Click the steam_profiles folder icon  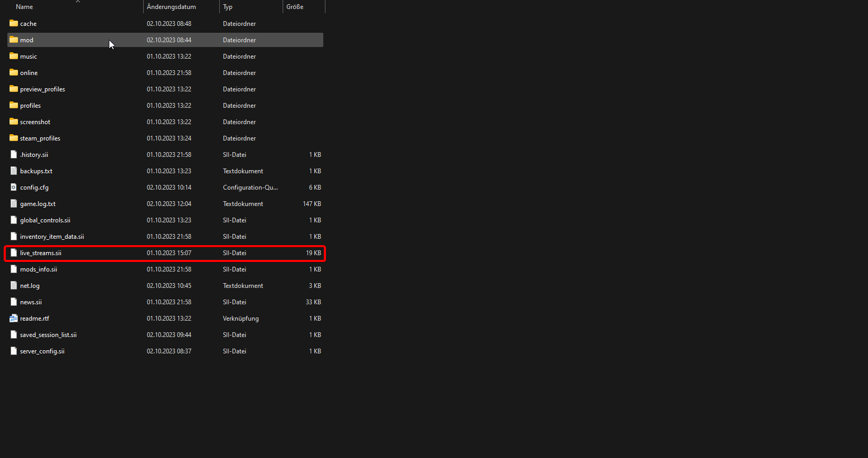click(14, 138)
